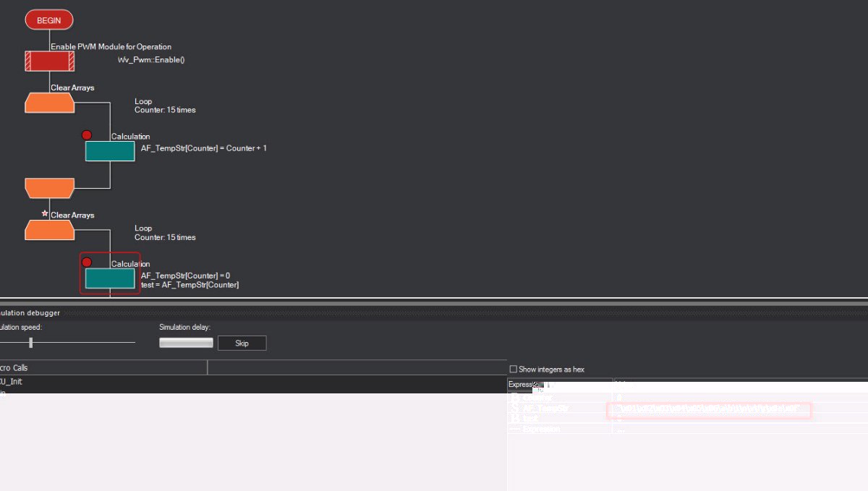Select the first Clear Arrays loop start icon
Viewport: 868px width, 491px height.
49,103
